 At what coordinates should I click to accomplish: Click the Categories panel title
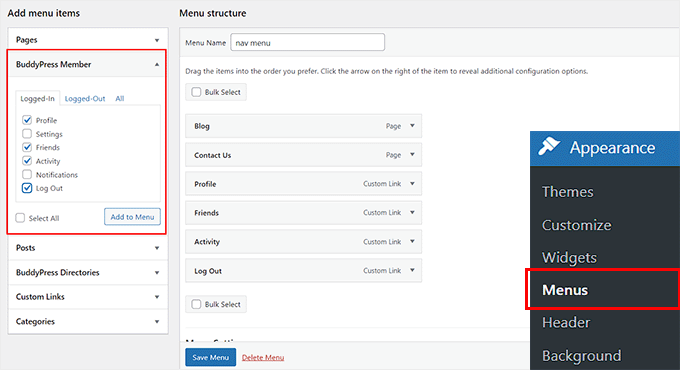(x=35, y=321)
